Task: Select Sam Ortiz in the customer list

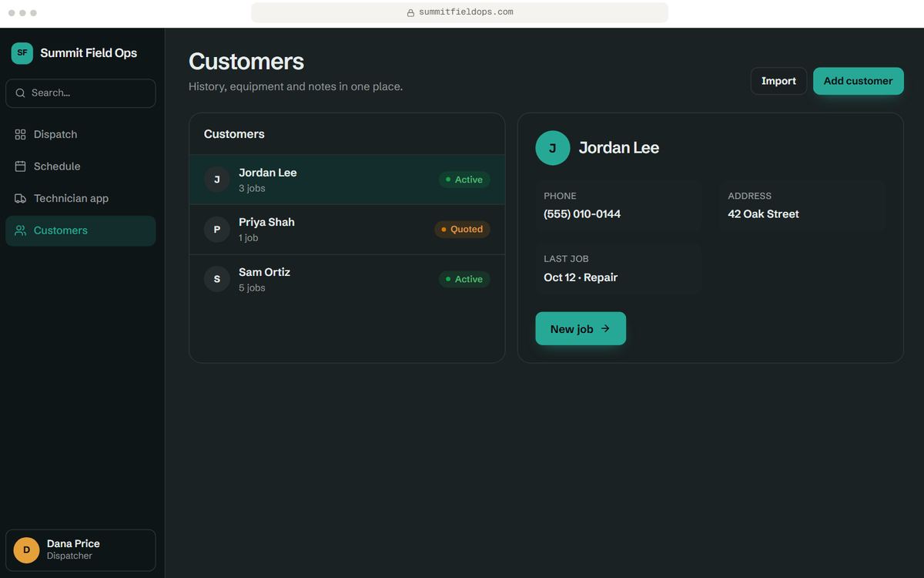Action: point(264,272)
